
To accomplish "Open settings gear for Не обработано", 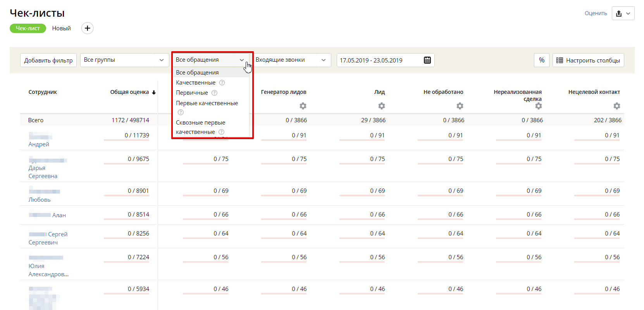I will [x=460, y=106].
